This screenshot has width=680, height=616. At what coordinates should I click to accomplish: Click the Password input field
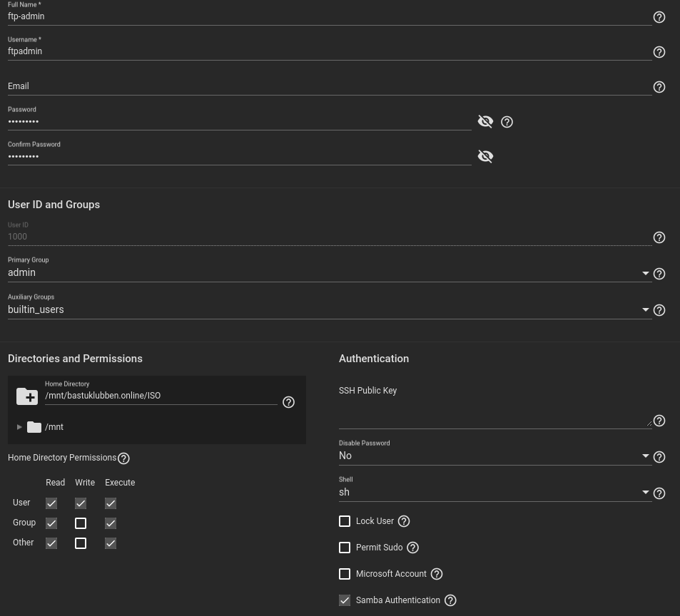coord(239,121)
